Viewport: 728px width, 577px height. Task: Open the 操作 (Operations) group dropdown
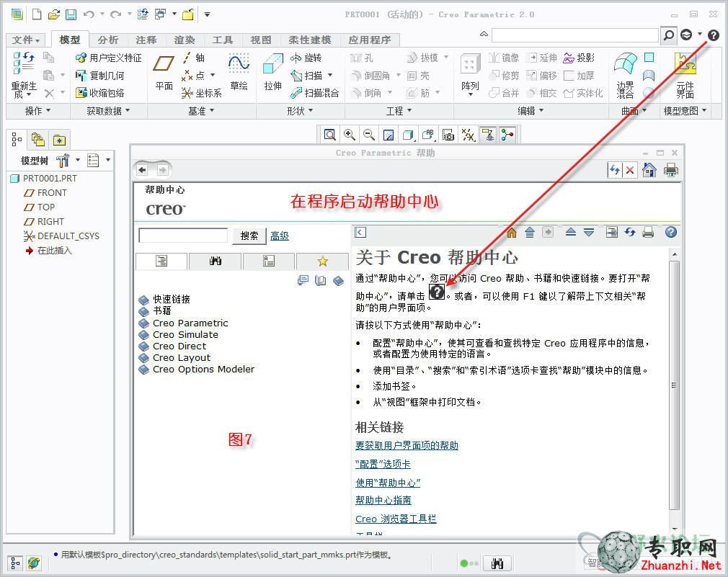coord(37,111)
